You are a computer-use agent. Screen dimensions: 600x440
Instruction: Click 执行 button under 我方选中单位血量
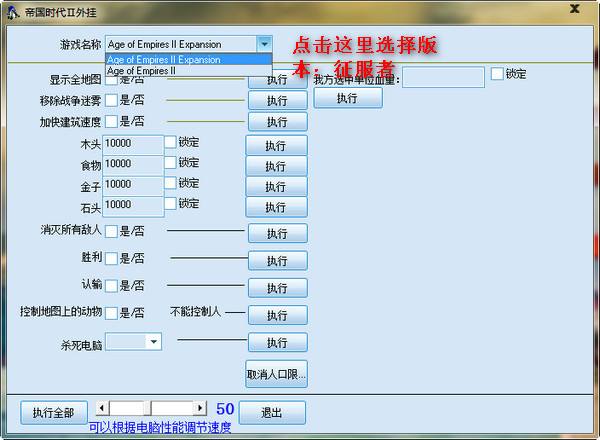tap(348, 98)
